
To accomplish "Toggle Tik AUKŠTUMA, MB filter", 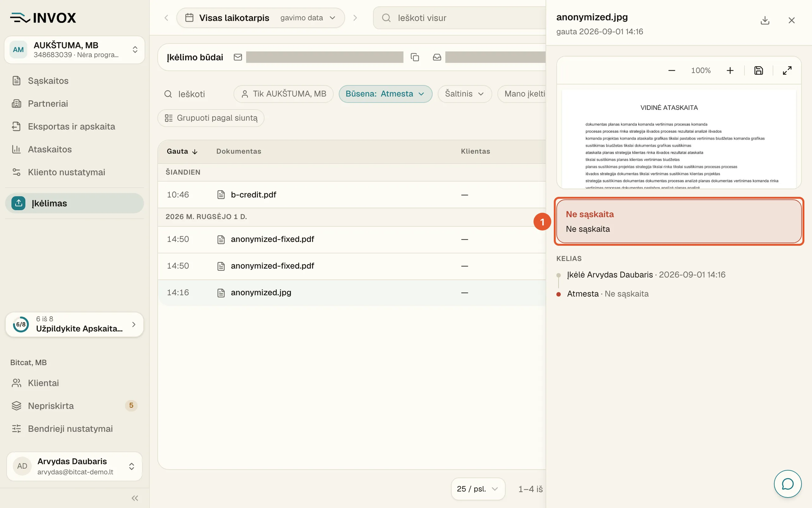I will tap(284, 94).
